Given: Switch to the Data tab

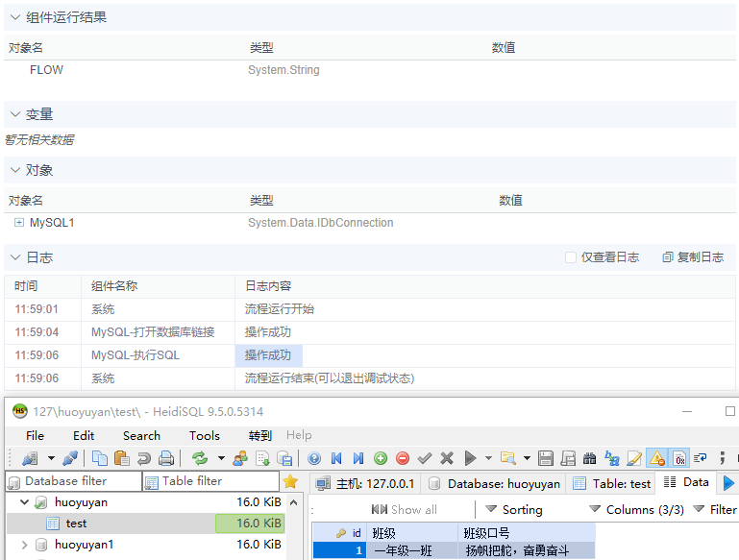Looking at the screenshot, I should (687, 482).
